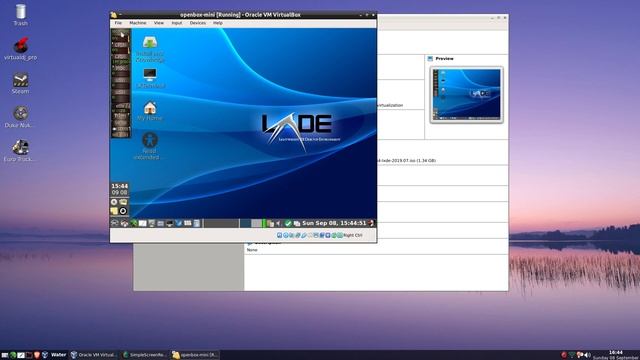Click the logout icon right of the guest clock
Image resolution: width=640 pixels, height=360 pixels.
point(371,223)
